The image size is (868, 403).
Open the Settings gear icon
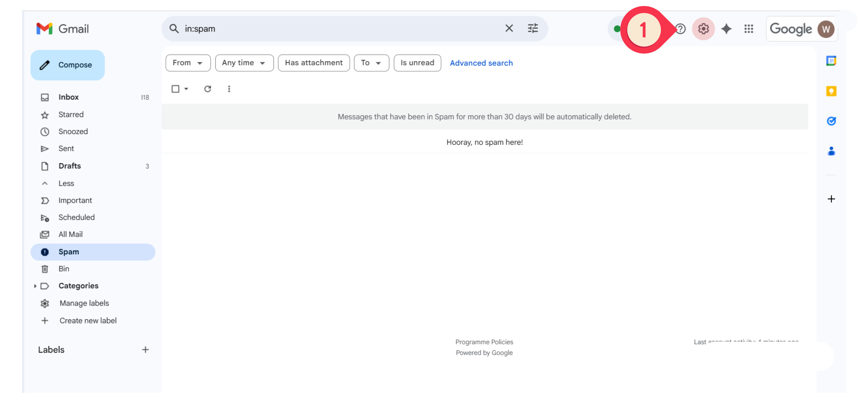point(703,29)
